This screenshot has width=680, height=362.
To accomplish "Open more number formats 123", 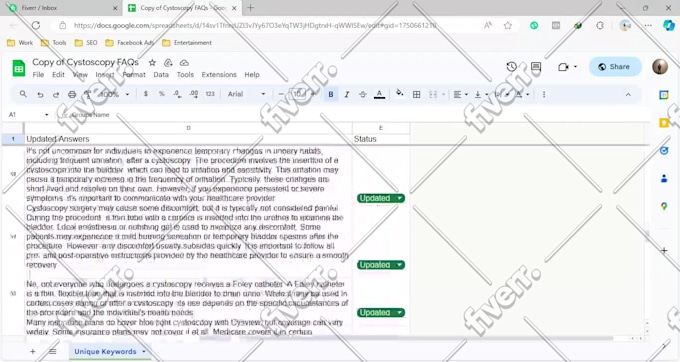I will click(x=210, y=94).
